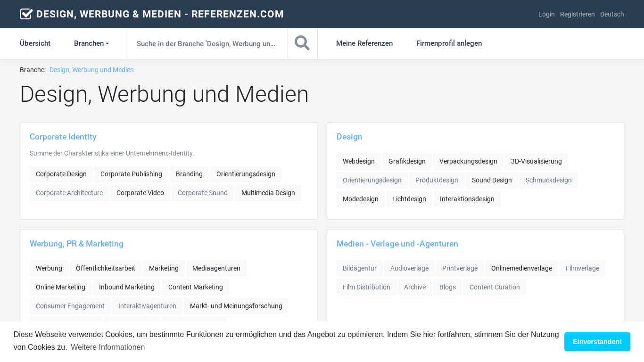Click the Login link
The height and width of the screenshot is (362, 644).
(546, 14)
